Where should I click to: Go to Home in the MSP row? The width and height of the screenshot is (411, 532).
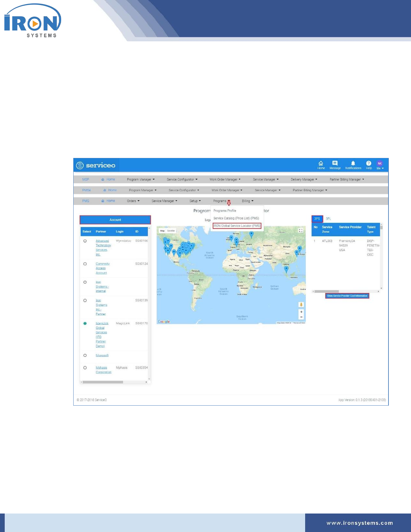pos(108,179)
